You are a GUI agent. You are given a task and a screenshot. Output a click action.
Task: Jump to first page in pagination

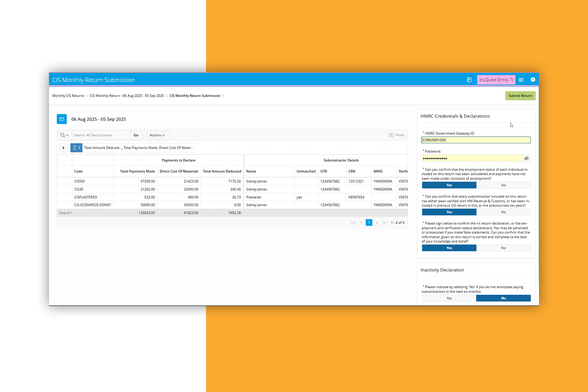(353, 223)
